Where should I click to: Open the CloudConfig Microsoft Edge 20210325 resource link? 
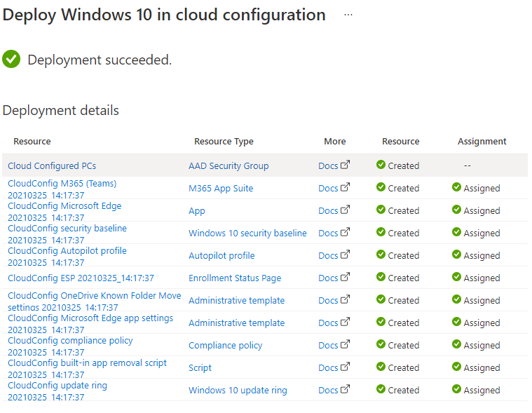(x=64, y=212)
